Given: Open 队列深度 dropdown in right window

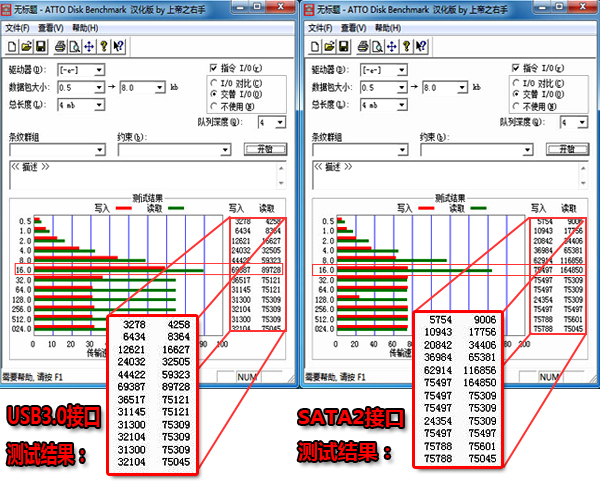Looking at the screenshot, I should pos(582,122).
